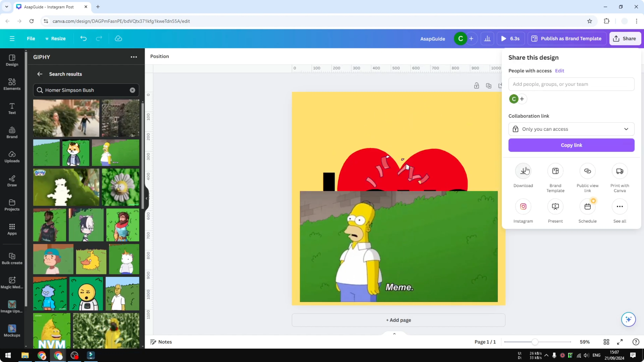Collapse the side panel handle
644x362 pixels.
tap(146, 198)
